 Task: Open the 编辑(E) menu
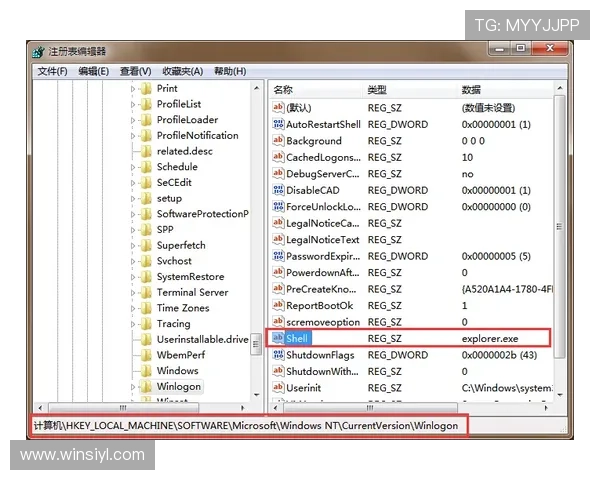pos(93,72)
